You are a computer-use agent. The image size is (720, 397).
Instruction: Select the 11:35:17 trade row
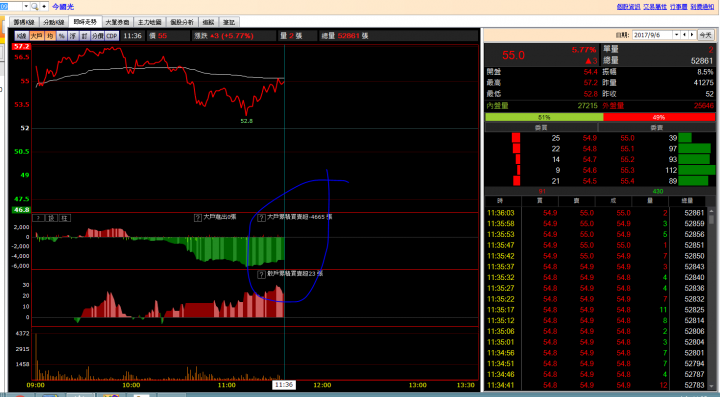click(x=596, y=310)
